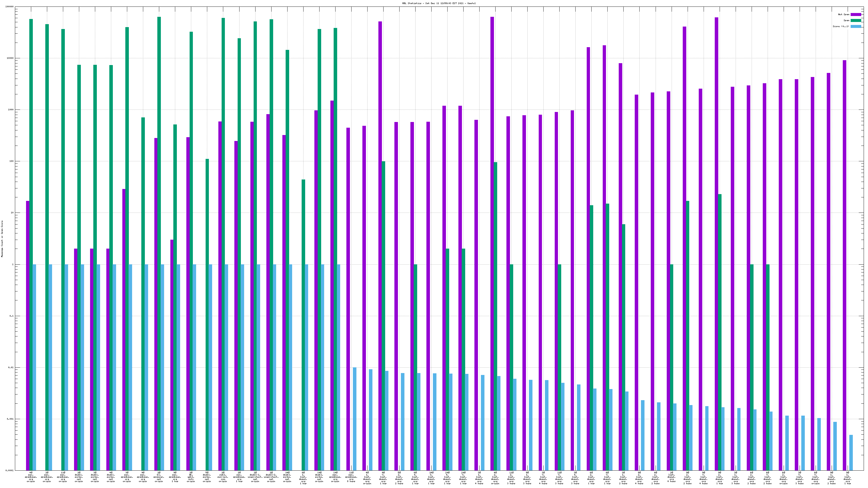Click the Message Count or Spam Score axis title
The width and height of the screenshot is (868, 488).
[x=2, y=239]
